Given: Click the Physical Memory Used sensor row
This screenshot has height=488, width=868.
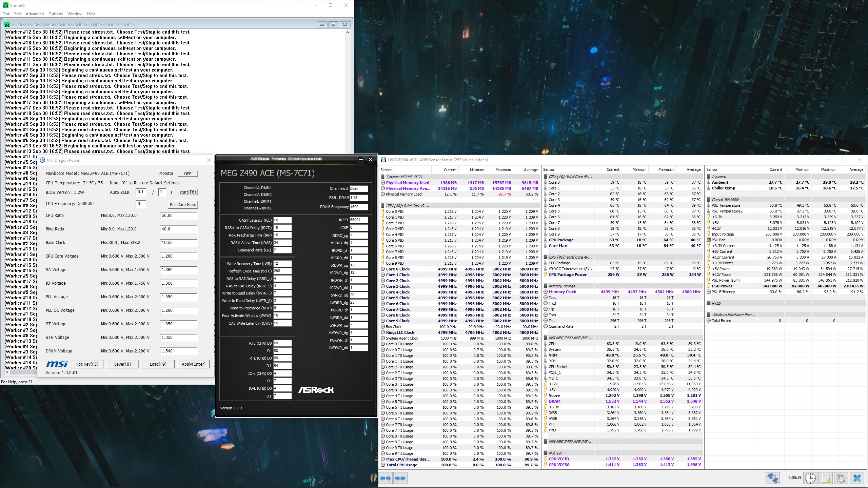Looking at the screenshot, I should (460, 183).
